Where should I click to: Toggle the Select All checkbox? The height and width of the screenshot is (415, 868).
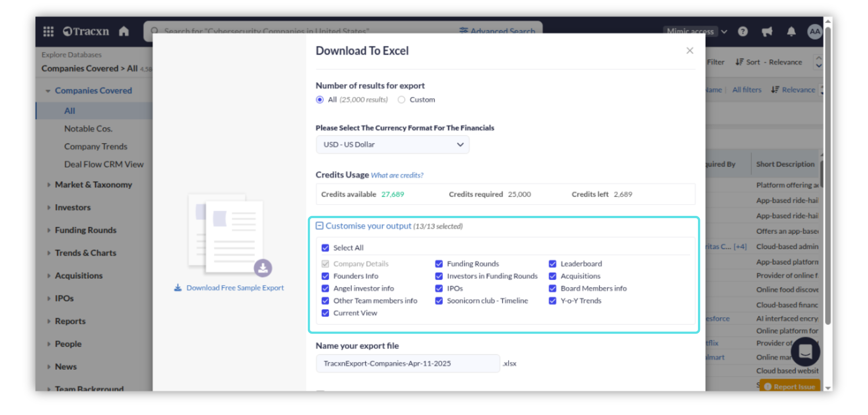(325, 248)
